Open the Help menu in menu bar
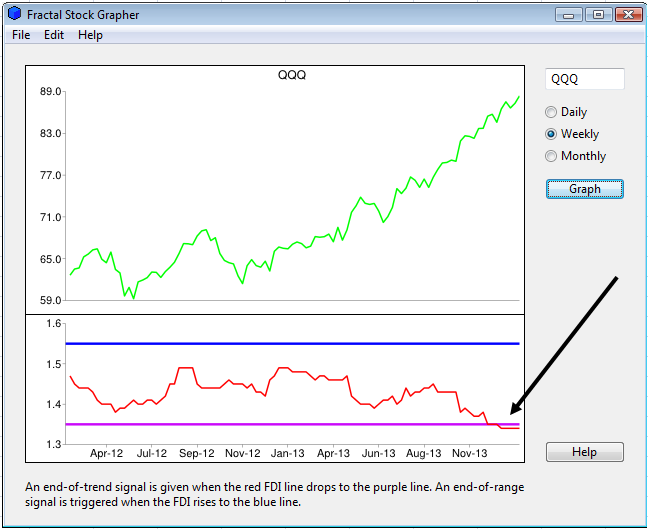The width and height of the screenshot is (648, 529). coord(90,35)
